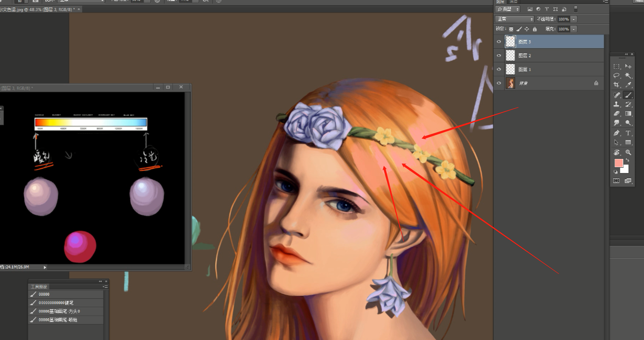Select the Pen tool

(x=616, y=133)
